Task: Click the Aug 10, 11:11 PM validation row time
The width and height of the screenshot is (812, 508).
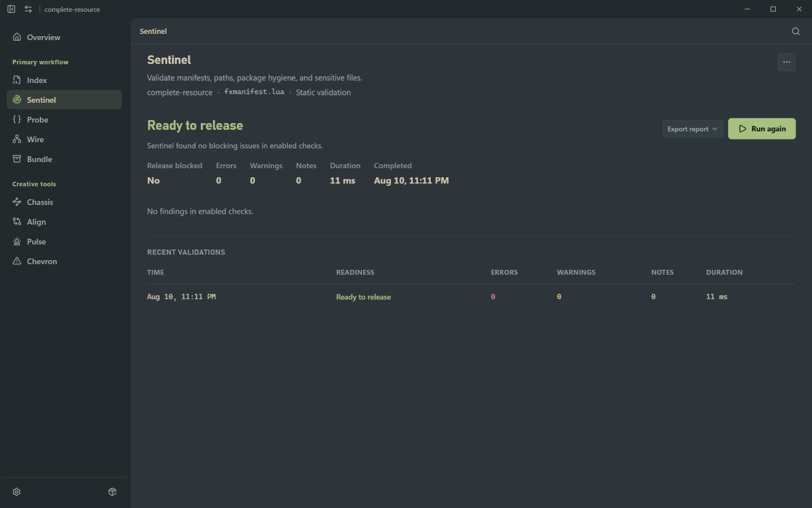Action: (182, 297)
